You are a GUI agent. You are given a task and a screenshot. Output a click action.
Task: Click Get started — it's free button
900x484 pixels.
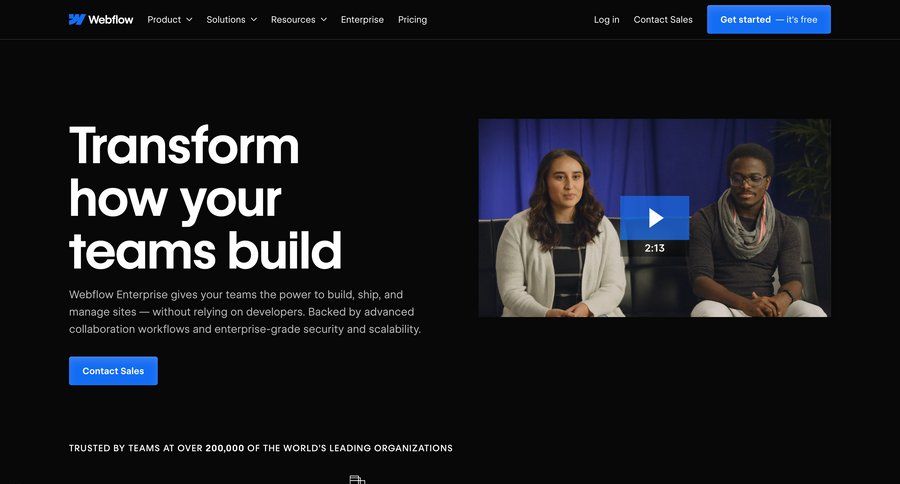coord(769,20)
